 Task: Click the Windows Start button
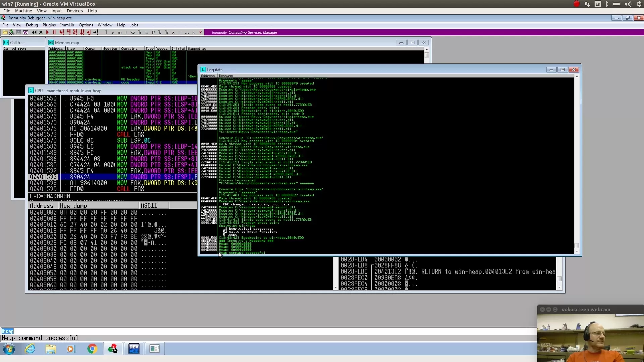pyautogui.click(x=9, y=349)
